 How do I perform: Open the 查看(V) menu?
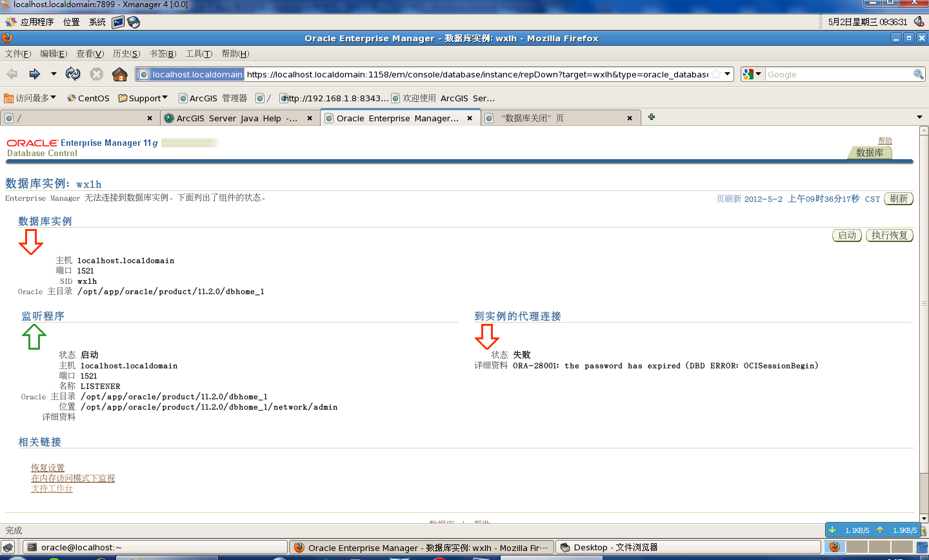[x=90, y=54]
